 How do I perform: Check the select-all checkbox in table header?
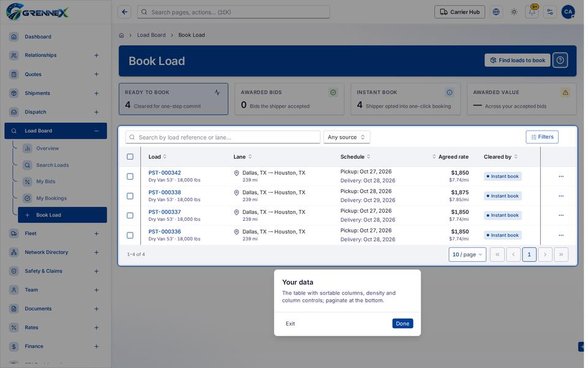coord(130,156)
